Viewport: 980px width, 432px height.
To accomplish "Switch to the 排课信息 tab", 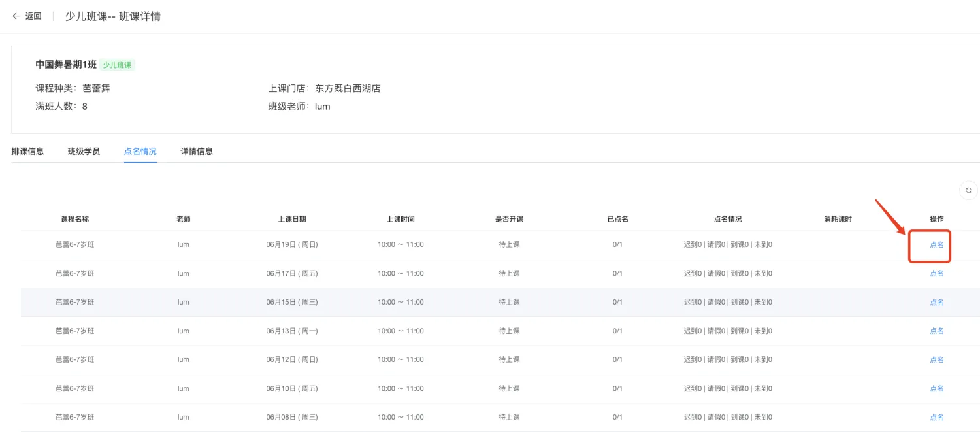I will point(27,151).
